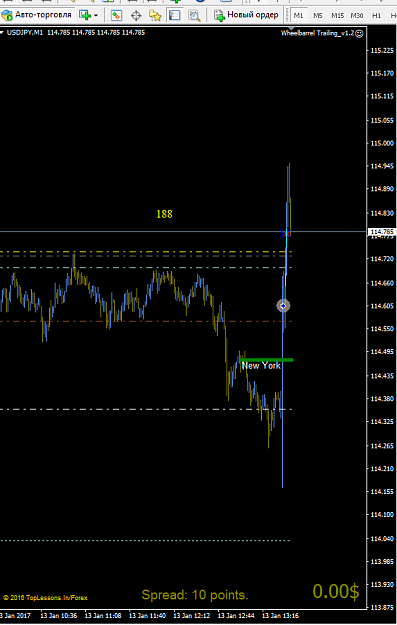Click the new chart icon
The height and width of the screenshot is (625, 397).
coord(85,15)
